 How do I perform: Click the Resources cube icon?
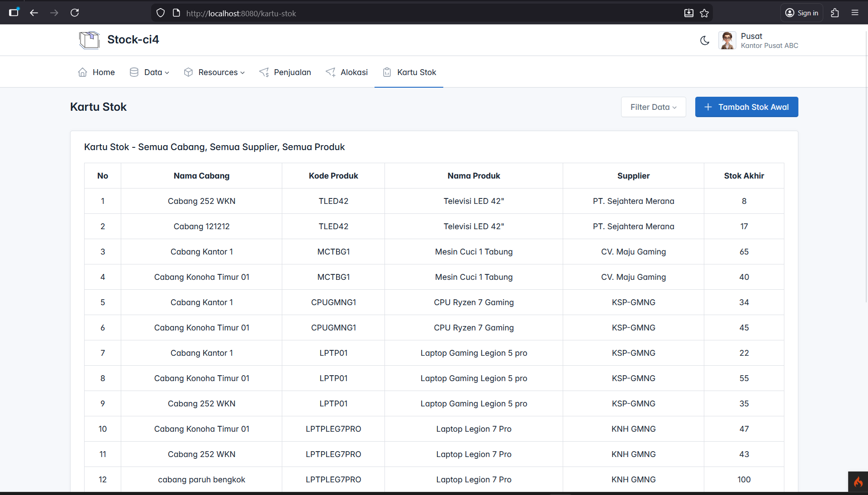coord(188,72)
